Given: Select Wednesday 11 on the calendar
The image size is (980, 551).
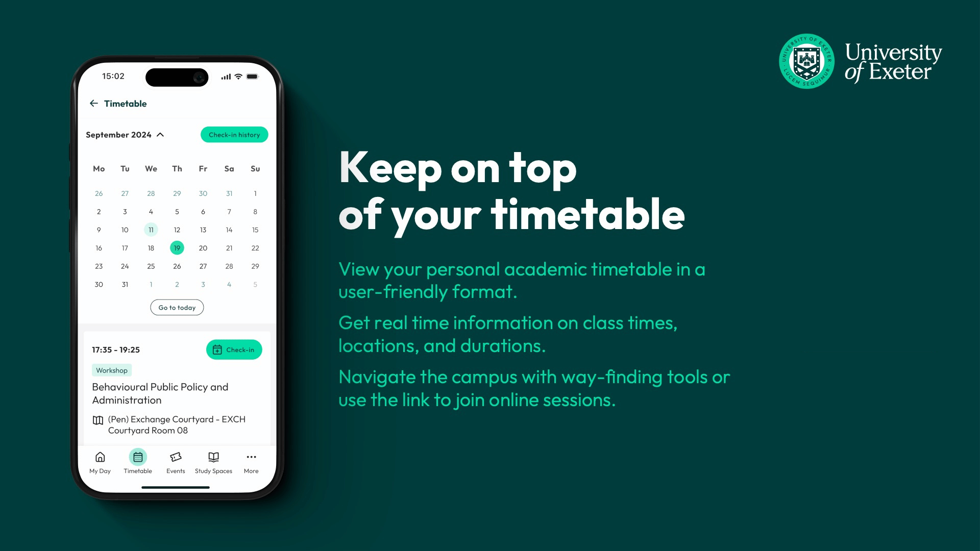Looking at the screenshot, I should tap(151, 230).
